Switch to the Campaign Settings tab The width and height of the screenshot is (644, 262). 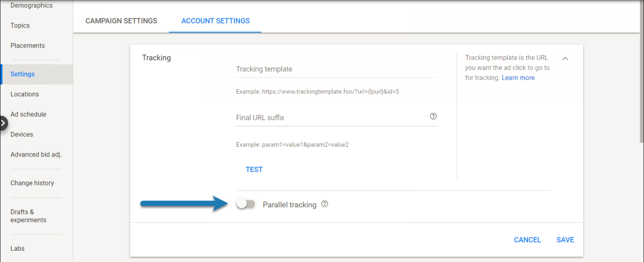click(x=121, y=21)
